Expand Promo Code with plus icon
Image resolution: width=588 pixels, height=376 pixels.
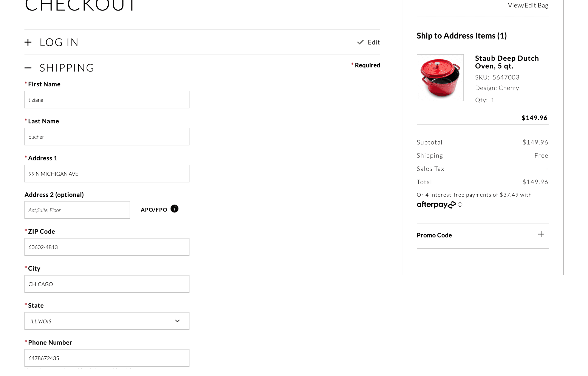pos(541,234)
